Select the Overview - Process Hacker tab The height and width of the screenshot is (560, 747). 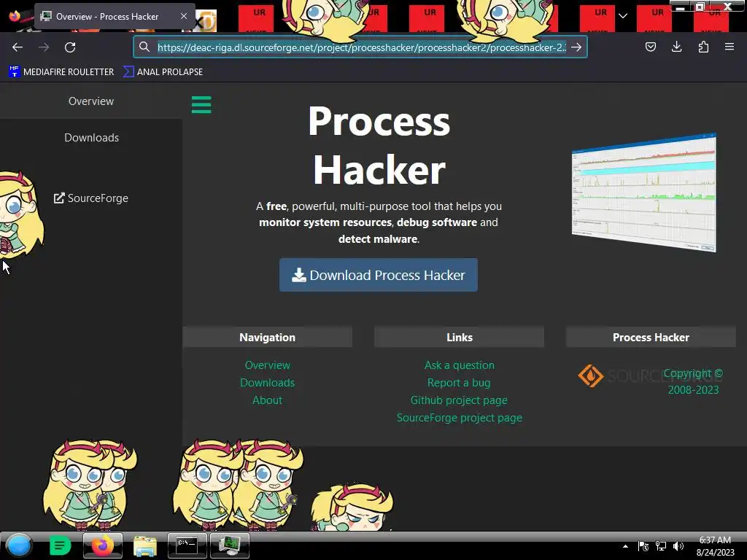coord(115,16)
